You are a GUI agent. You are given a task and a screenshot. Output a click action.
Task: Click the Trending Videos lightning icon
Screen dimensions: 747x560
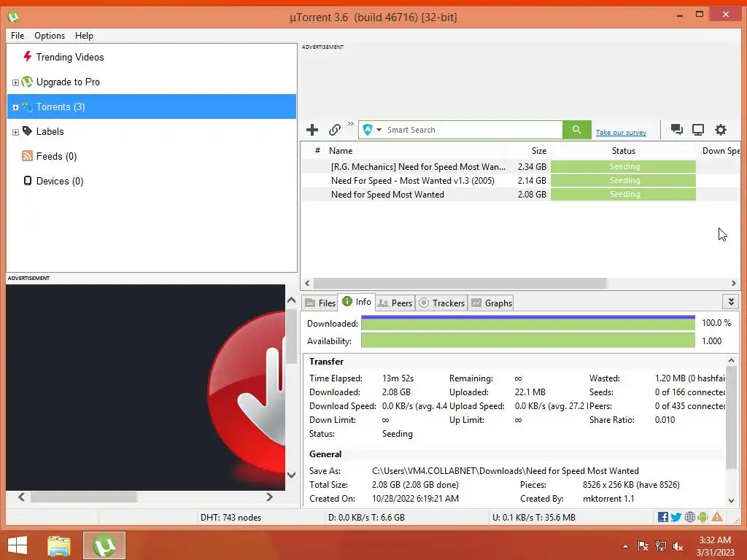[x=27, y=57]
